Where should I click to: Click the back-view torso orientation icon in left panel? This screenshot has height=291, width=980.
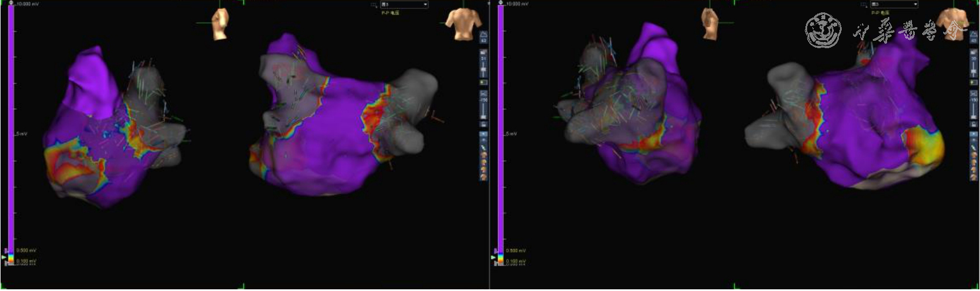[463, 24]
